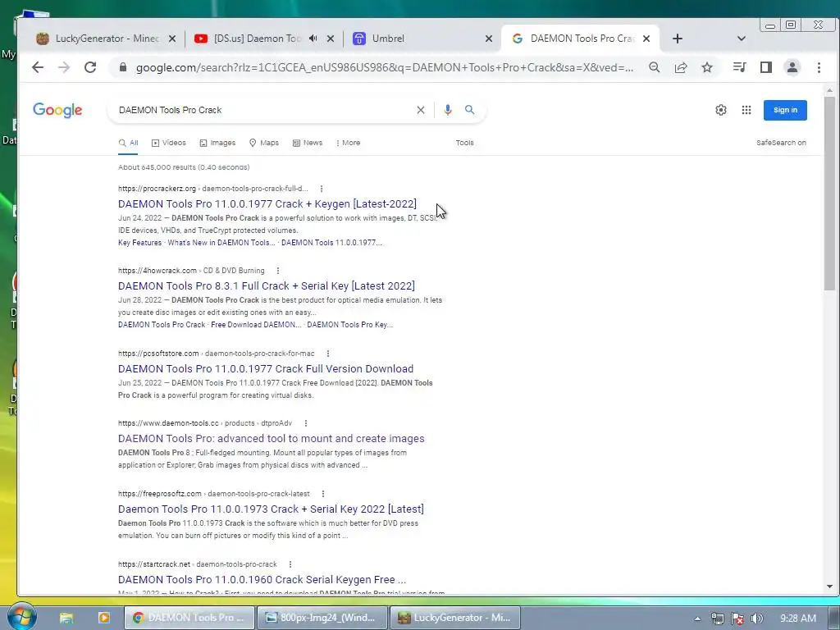Switch to LuckyGenerator Minecraft tab
Viewport: 840px width, 630px height.
106,39
